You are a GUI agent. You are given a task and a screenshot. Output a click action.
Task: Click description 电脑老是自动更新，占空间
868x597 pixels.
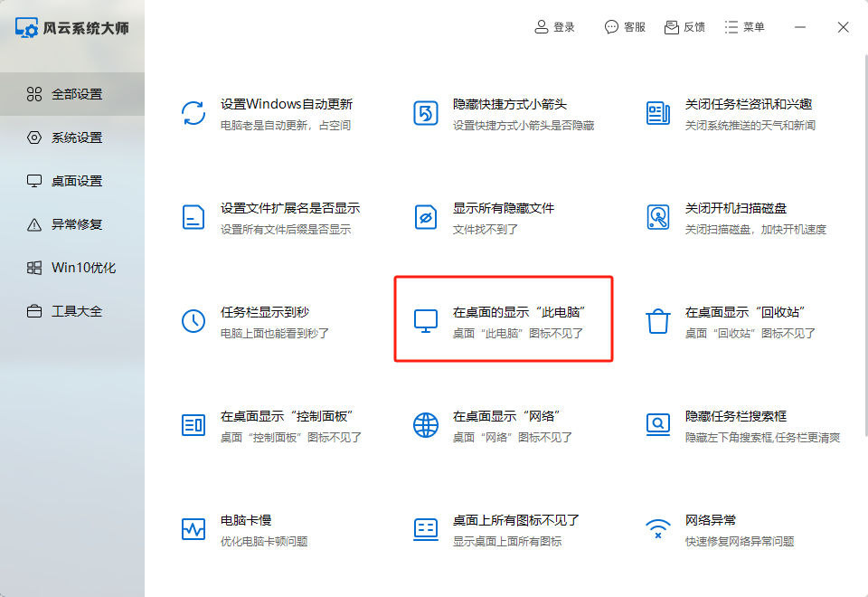click(x=286, y=126)
